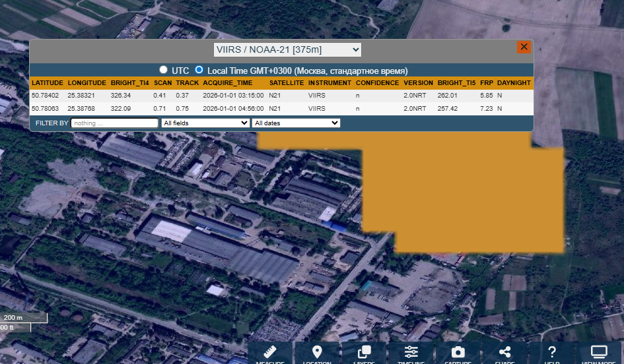Open Help question mark
Image resolution: width=624 pixels, height=364 pixels.
tap(552, 353)
